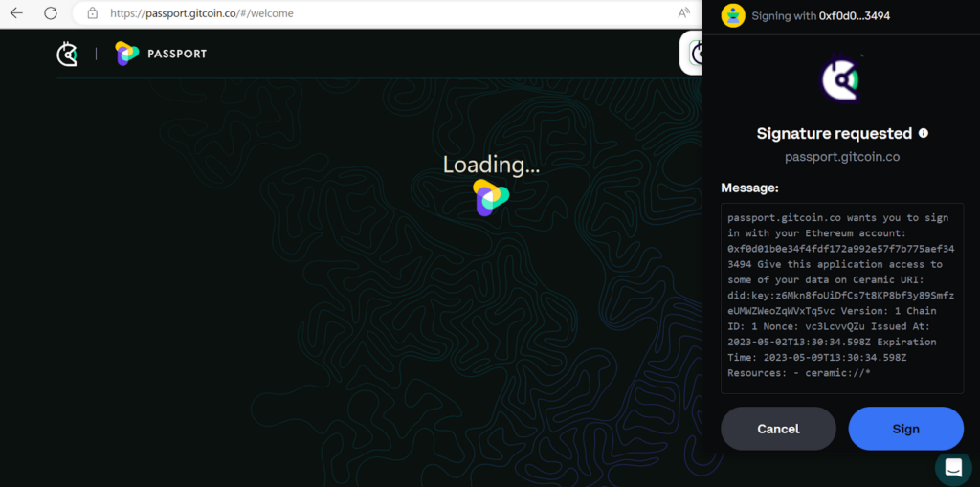Click the signing address 0xf0d0...3494
The height and width of the screenshot is (487, 980).
[855, 16]
